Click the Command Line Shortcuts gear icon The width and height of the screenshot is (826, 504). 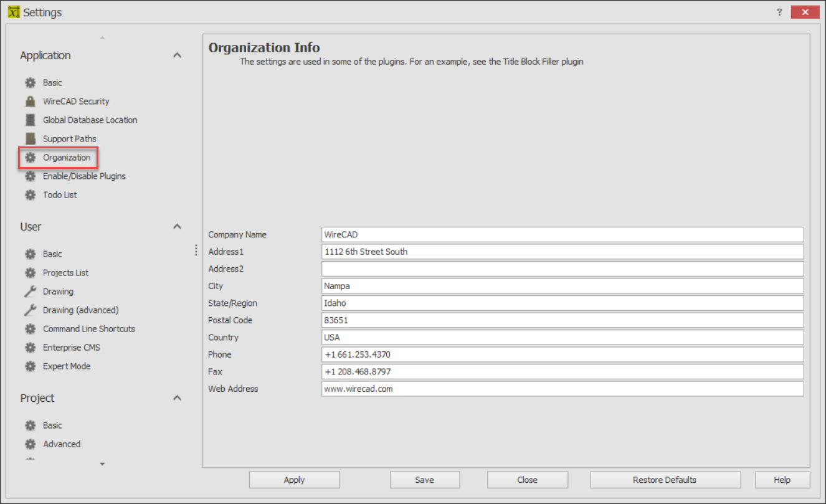pos(30,329)
